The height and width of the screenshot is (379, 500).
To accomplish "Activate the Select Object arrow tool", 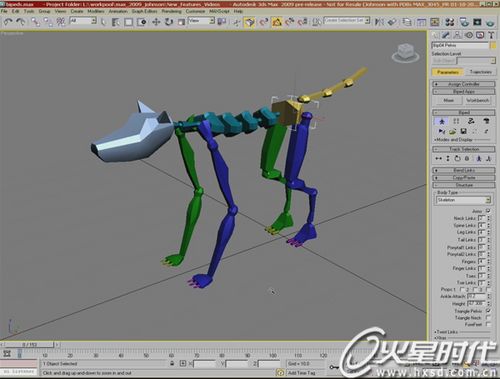I will tap(104, 22).
